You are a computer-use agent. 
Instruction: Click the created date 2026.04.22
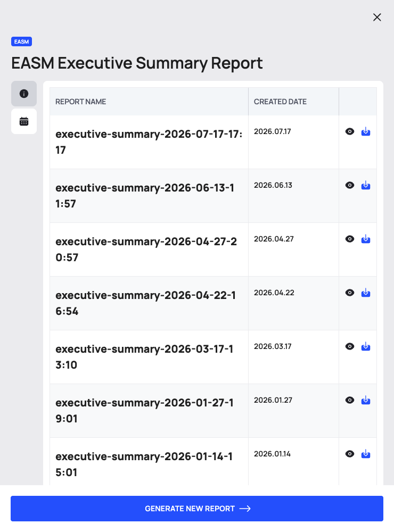(x=274, y=293)
